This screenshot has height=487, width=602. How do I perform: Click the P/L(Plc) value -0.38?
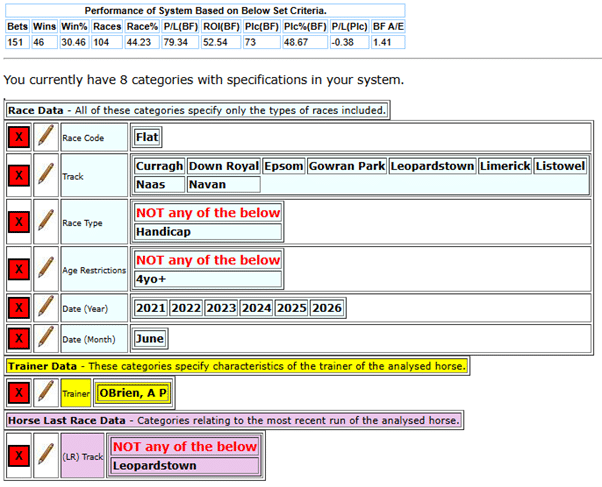click(x=350, y=42)
